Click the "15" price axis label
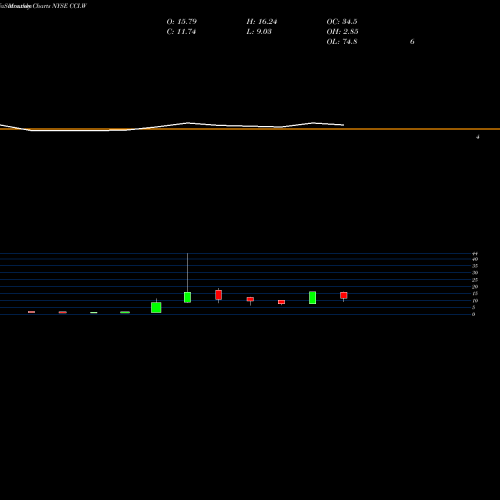This screenshot has width=500, height=500. (x=475, y=294)
